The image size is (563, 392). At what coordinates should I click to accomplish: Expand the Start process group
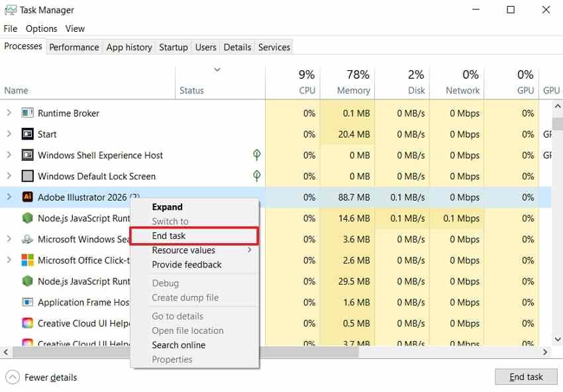pyautogui.click(x=9, y=134)
